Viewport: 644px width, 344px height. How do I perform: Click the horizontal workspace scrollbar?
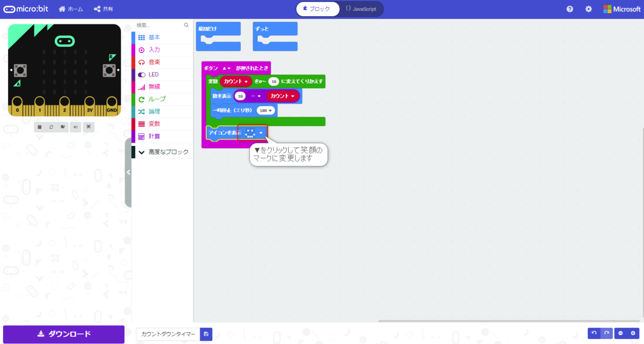pyautogui.click(x=509, y=320)
